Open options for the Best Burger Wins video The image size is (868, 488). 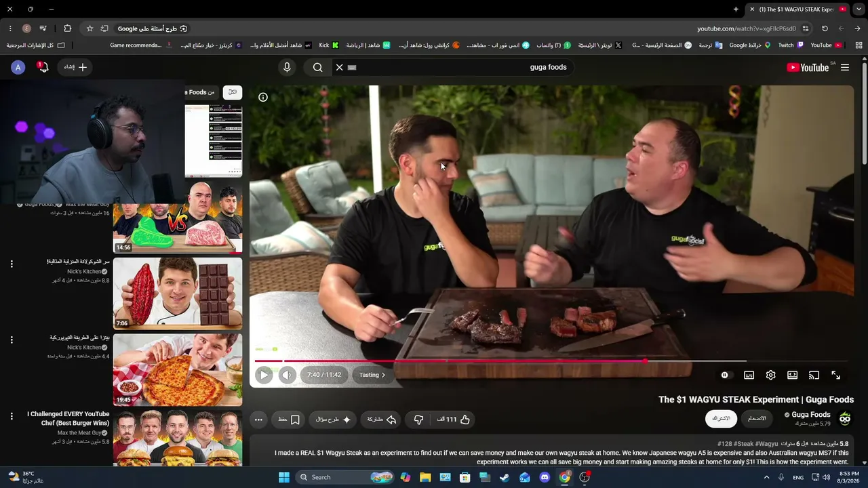12,416
